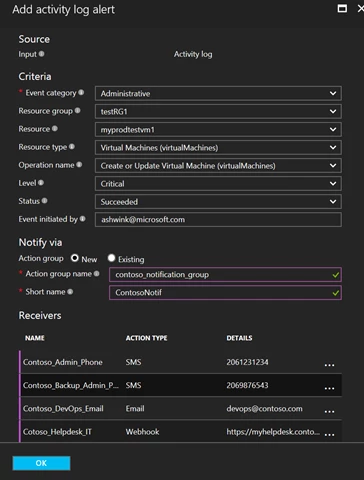Open ellipsis menu for Cotoso_Helpdesk_IT webhook
Screen dimensions: 364x480
coord(329,434)
